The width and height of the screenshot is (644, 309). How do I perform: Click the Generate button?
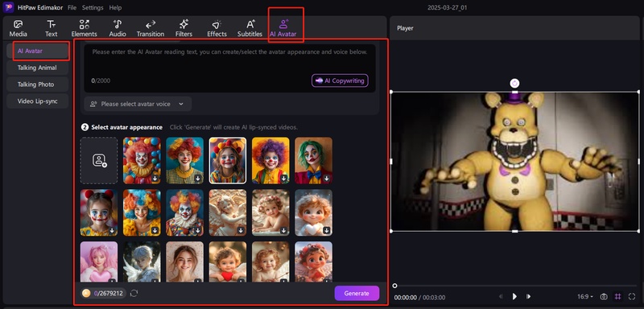(357, 294)
